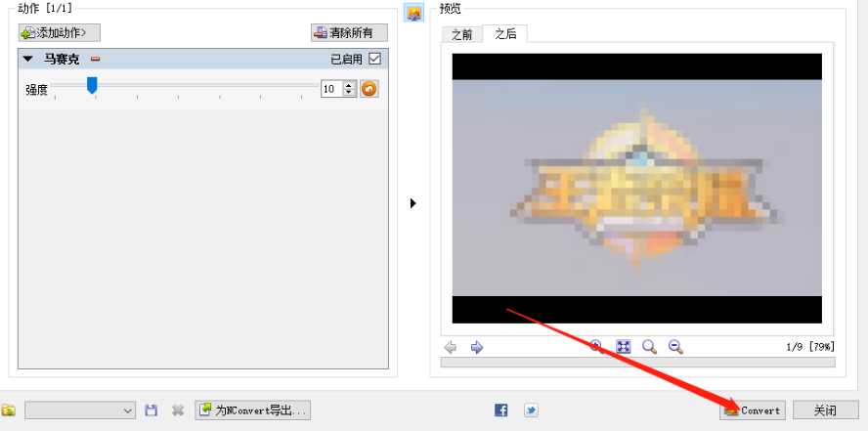
Task: Click the black arrow panel splitter
Action: 412,203
